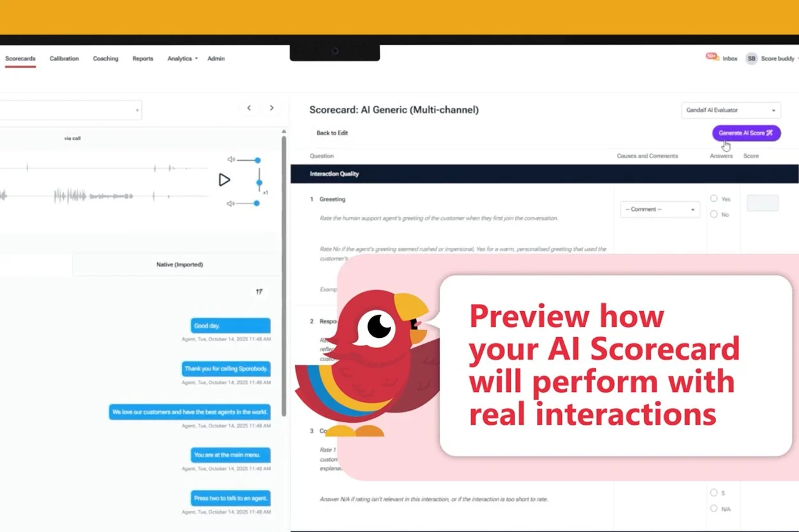The height and width of the screenshot is (532, 799).
Task: Click the Interaction Quality section header
Action: tap(545, 174)
